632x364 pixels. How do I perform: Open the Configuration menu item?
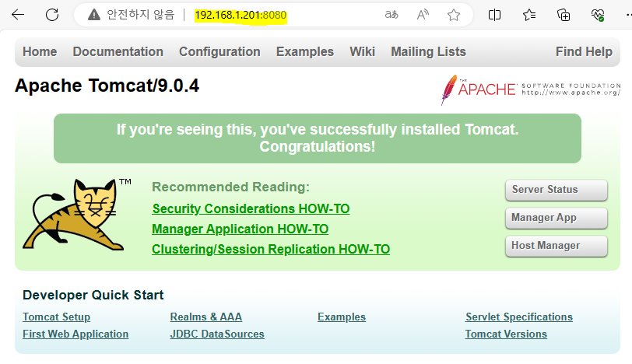(x=219, y=51)
